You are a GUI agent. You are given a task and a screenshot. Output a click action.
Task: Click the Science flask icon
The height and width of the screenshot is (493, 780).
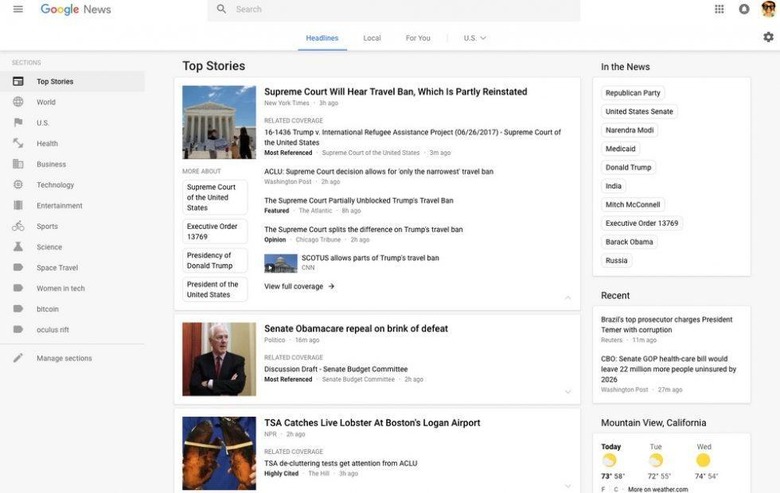(18, 247)
